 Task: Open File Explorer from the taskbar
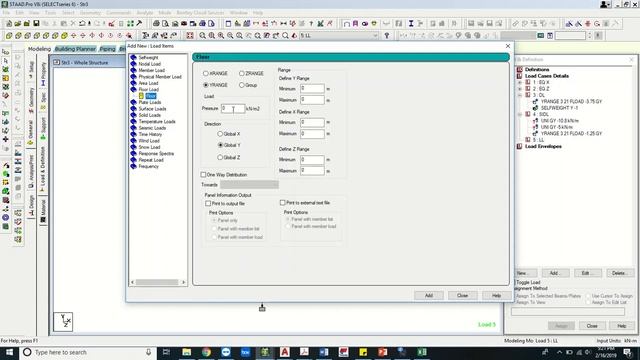187,352
